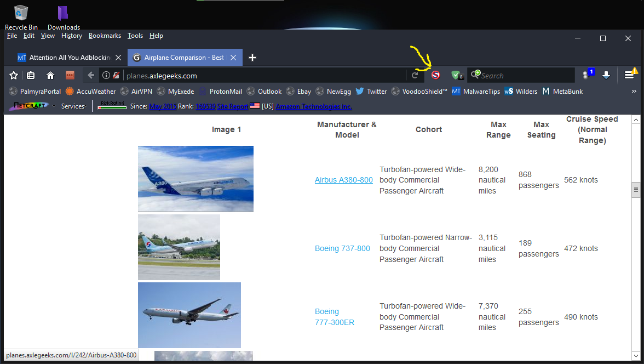Open the Downloads arrow icon

pos(606,75)
